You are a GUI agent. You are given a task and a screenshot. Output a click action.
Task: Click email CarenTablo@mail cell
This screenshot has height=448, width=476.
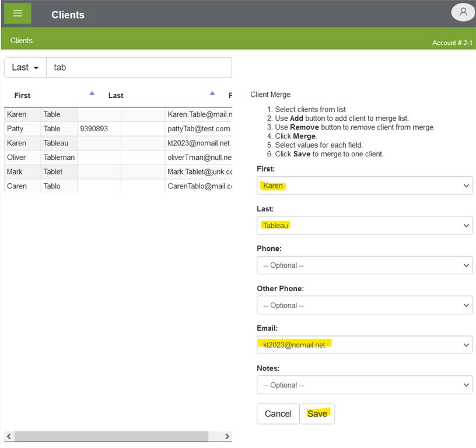(x=199, y=186)
